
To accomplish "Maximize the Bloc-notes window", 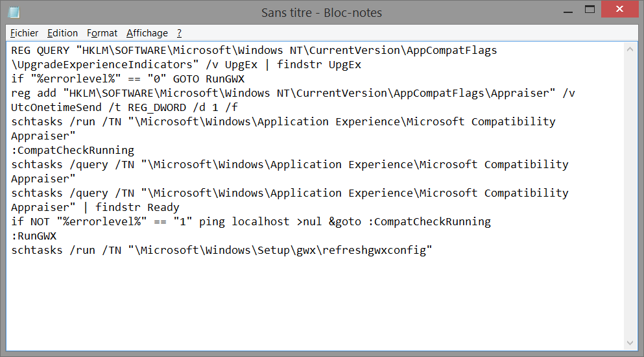I will [x=590, y=10].
